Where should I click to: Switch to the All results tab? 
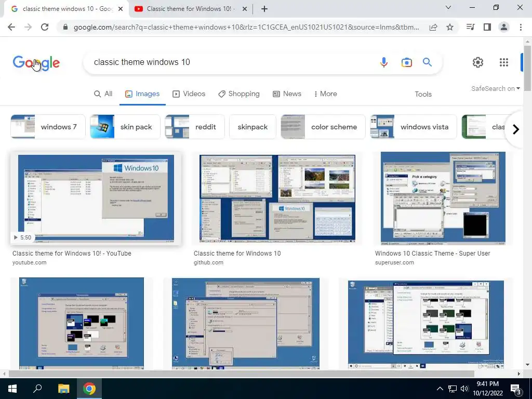103,94
